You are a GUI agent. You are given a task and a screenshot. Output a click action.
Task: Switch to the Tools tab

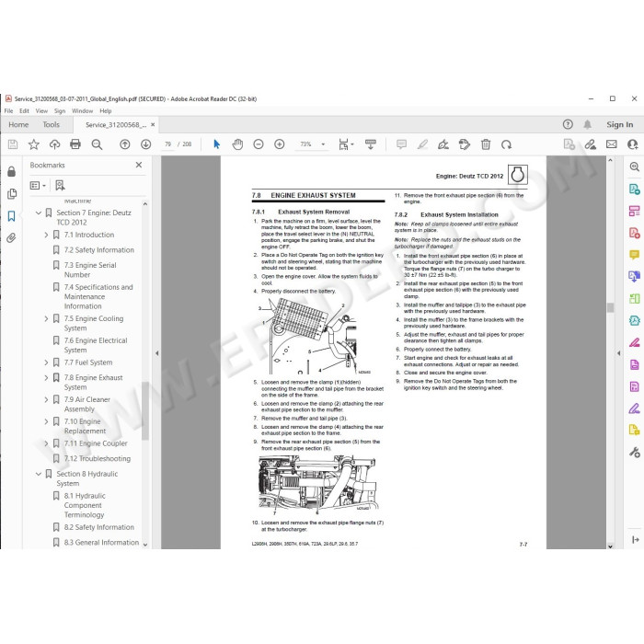pyautogui.click(x=51, y=124)
